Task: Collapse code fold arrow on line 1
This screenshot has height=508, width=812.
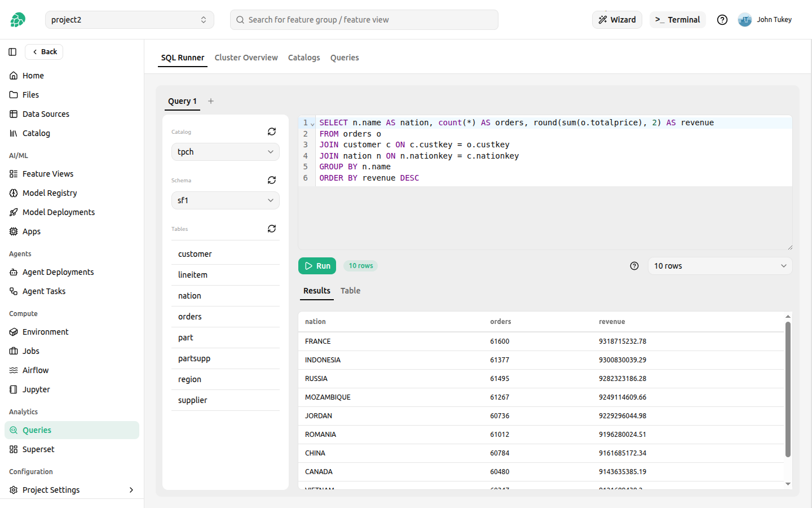Action: pyautogui.click(x=312, y=124)
